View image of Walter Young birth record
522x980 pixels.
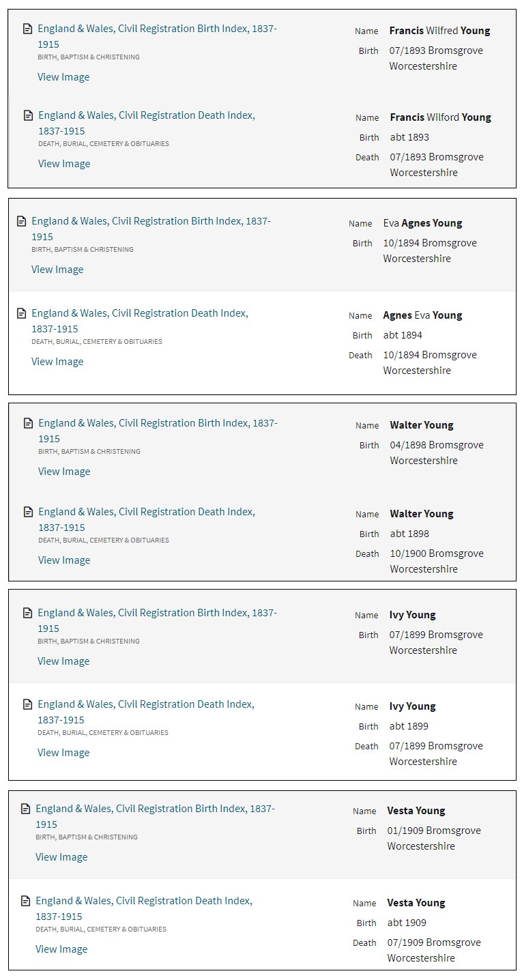pos(64,472)
